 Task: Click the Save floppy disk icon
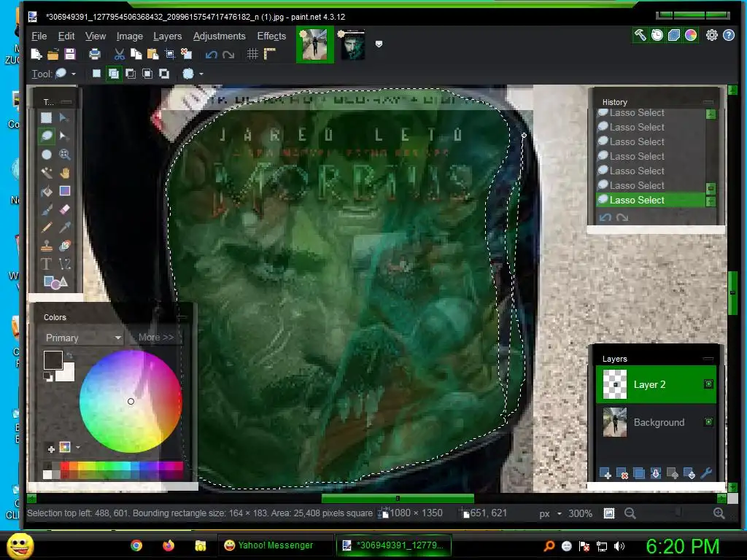coord(70,54)
